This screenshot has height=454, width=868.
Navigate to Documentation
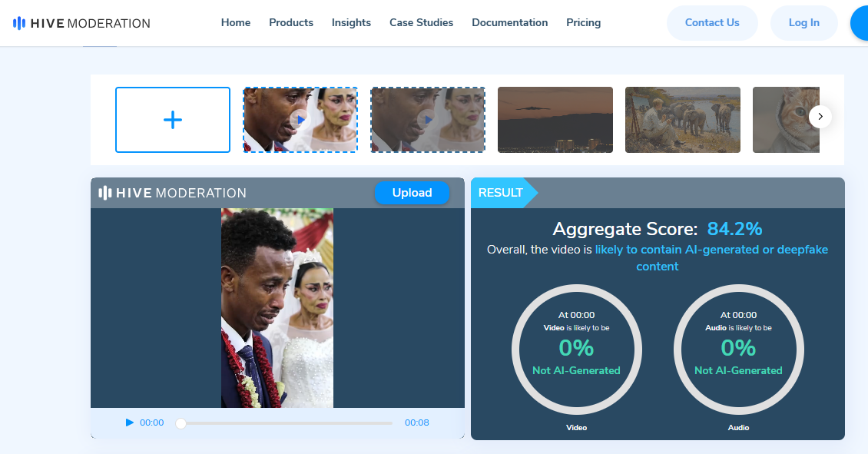pyautogui.click(x=509, y=23)
